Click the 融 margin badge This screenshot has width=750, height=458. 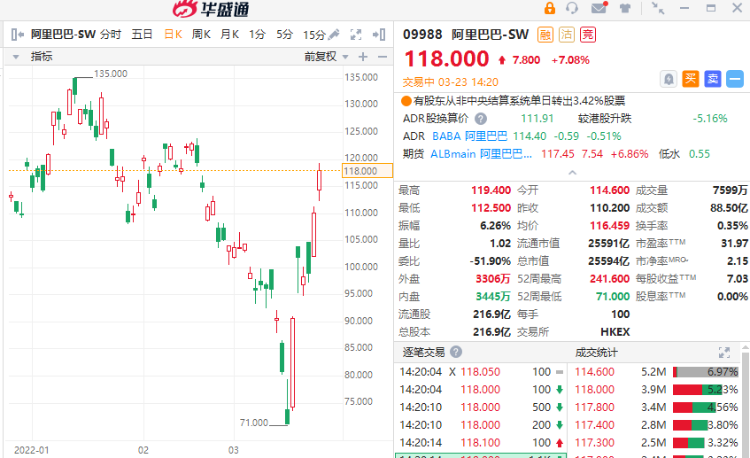point(545,34)
